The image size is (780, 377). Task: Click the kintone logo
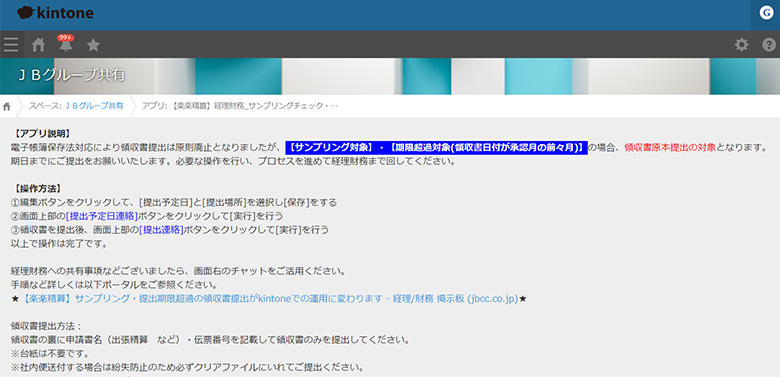click(55, 13)
